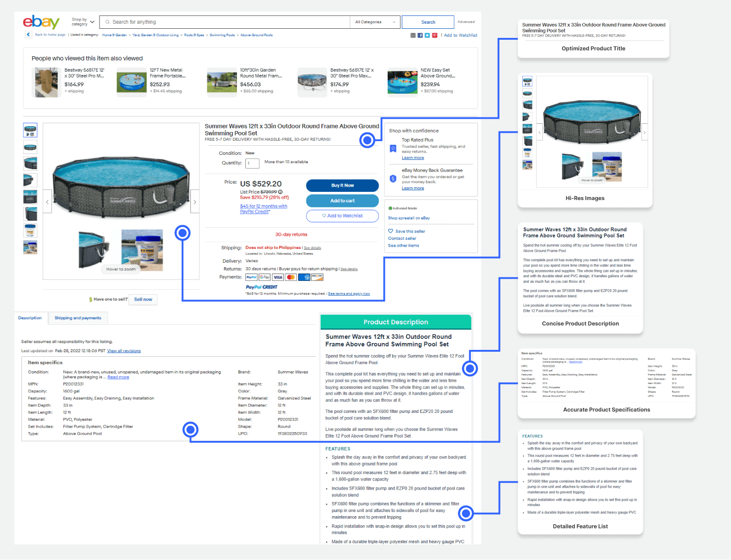The image size is (731, 560).
Task: Click the See terms and apply now link
Action: (349, 294)
